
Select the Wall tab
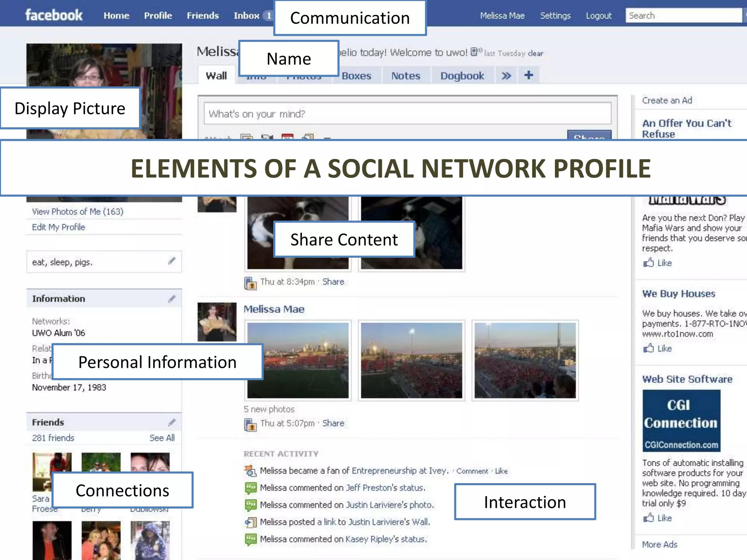click(x=216, y=75)
